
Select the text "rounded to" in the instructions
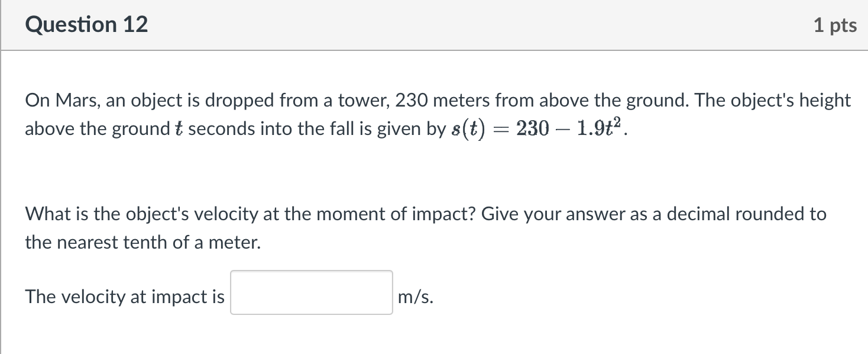point(782,214)
